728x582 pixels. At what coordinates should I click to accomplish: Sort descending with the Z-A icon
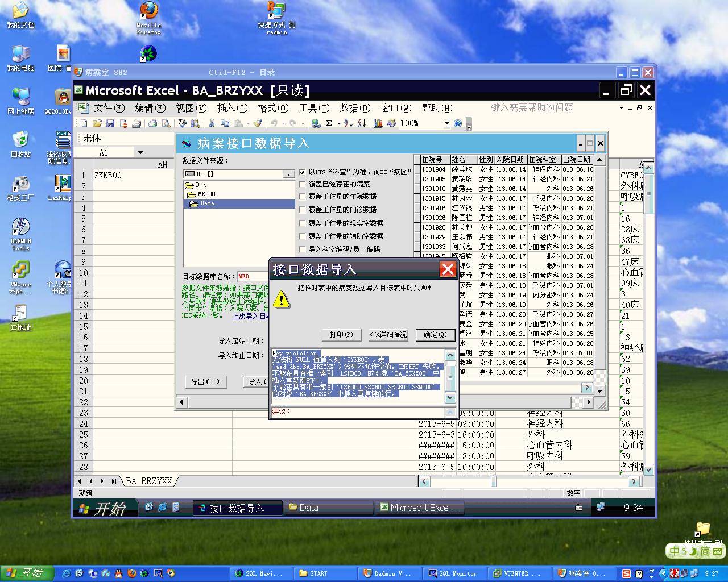(362, 123)
